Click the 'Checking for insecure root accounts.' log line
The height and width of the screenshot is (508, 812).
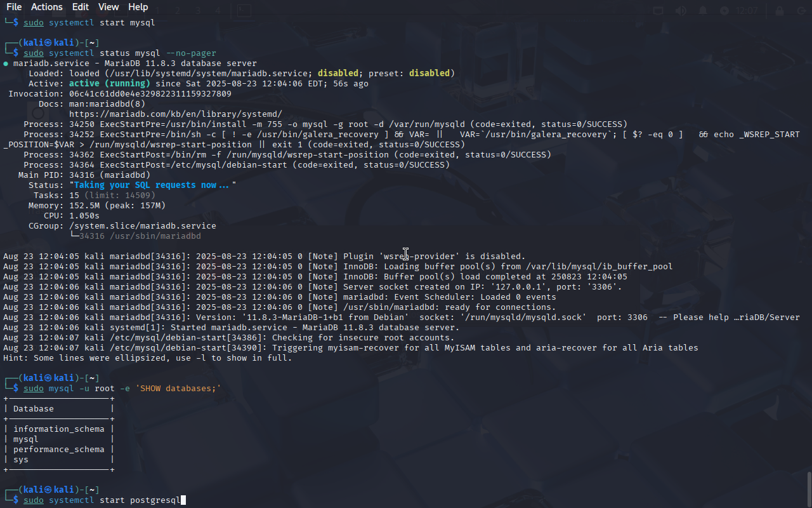(228, 338)
